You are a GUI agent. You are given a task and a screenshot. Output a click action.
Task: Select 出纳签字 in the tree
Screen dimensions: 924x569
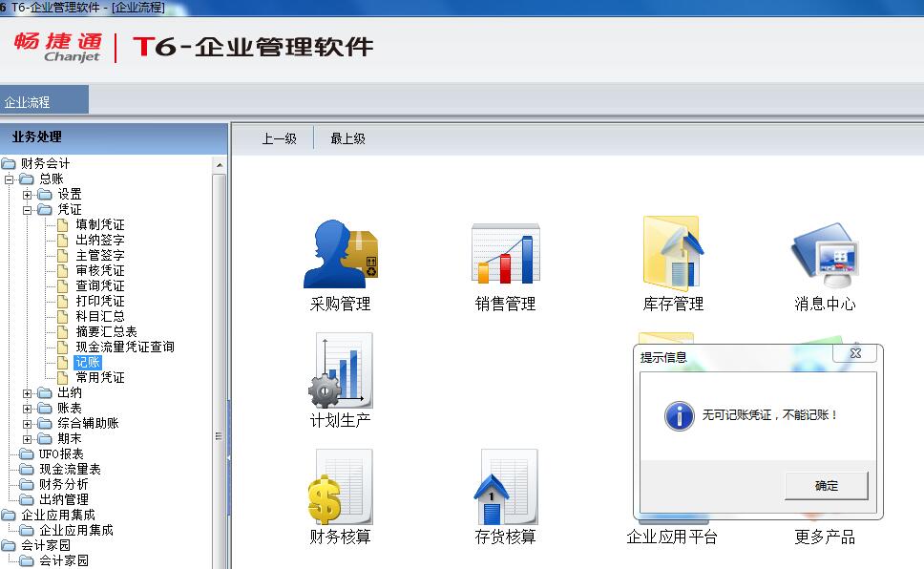(x=100, y=240)
